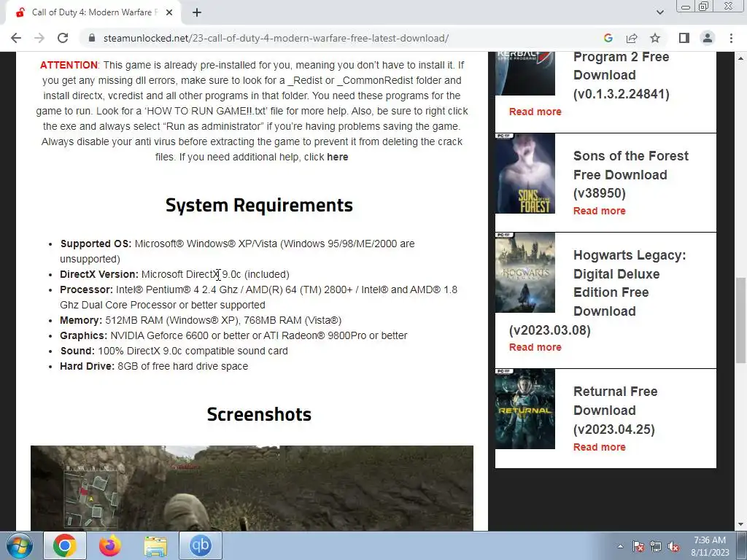
Task: Click the 'DirectX Version:' label
Action: (99, 274)
